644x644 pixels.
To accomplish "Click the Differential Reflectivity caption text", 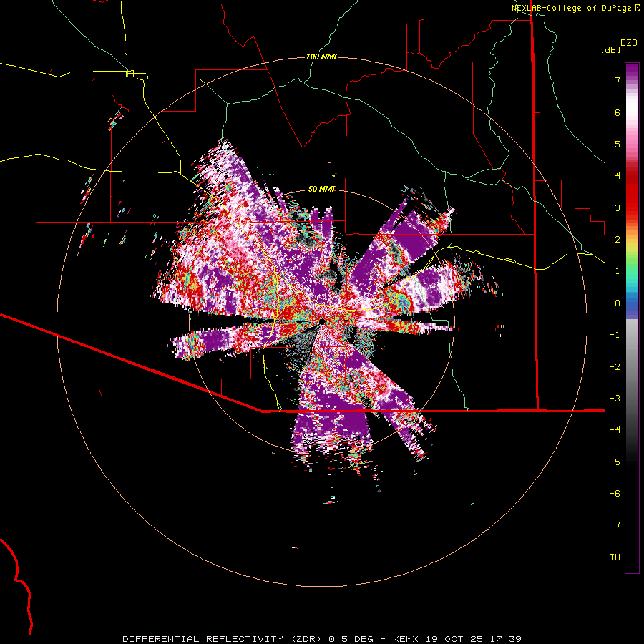I will [322, 639].
